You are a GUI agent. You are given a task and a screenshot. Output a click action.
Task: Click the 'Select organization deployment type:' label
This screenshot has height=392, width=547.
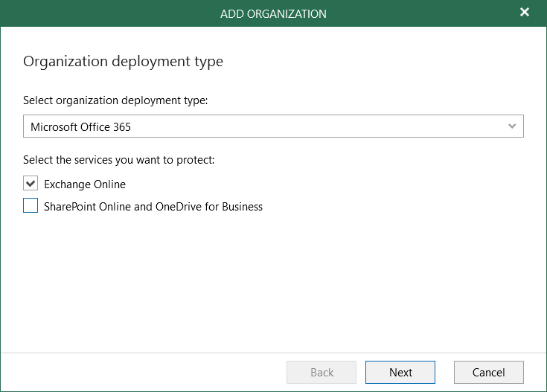pos(115,100)
